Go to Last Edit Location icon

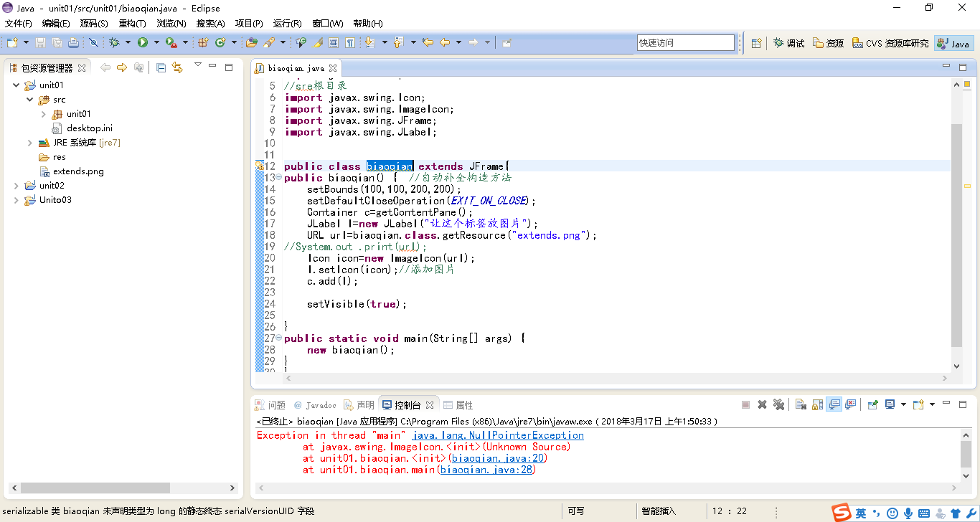point(428,43)
